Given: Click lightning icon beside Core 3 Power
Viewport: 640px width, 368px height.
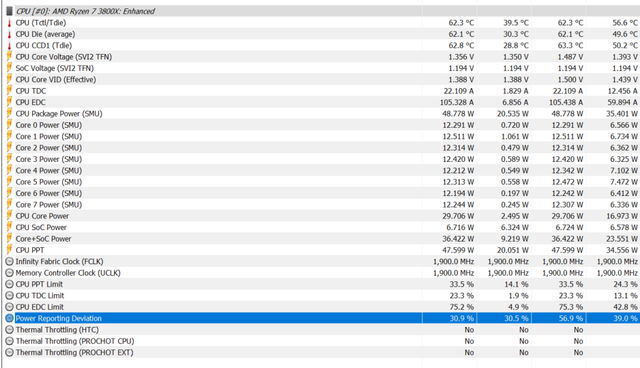Looking at the screenshot, I should [x=9, y=159].
